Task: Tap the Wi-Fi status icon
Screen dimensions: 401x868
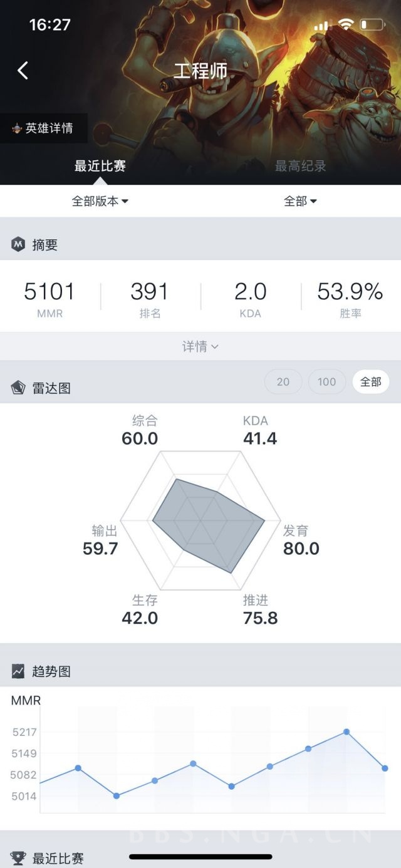Action: pos(346,25)
